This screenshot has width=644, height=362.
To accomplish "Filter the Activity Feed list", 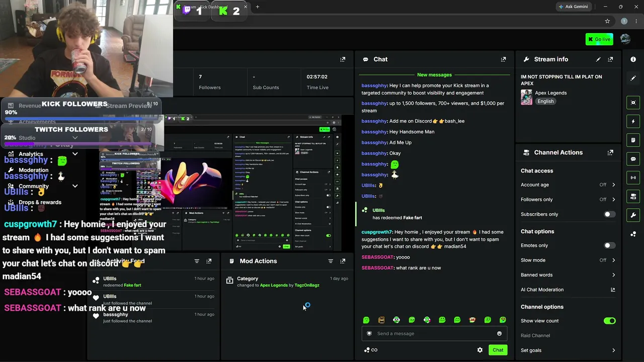I will tap(197, 261).
